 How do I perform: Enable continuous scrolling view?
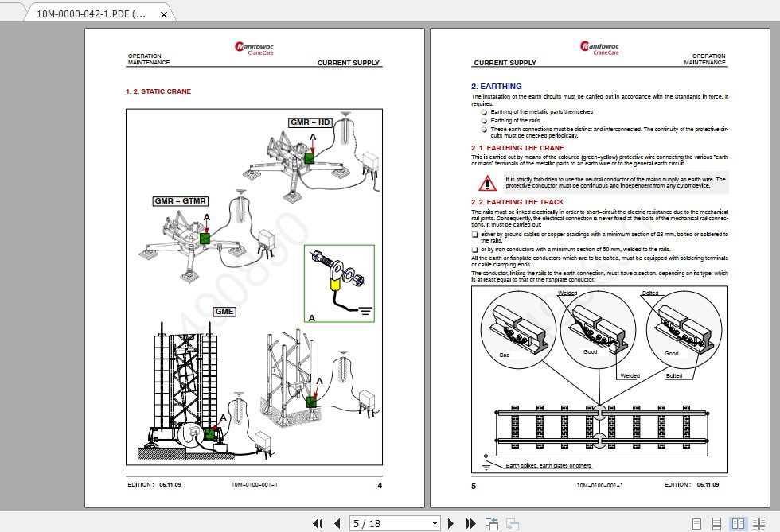point(716,523)
